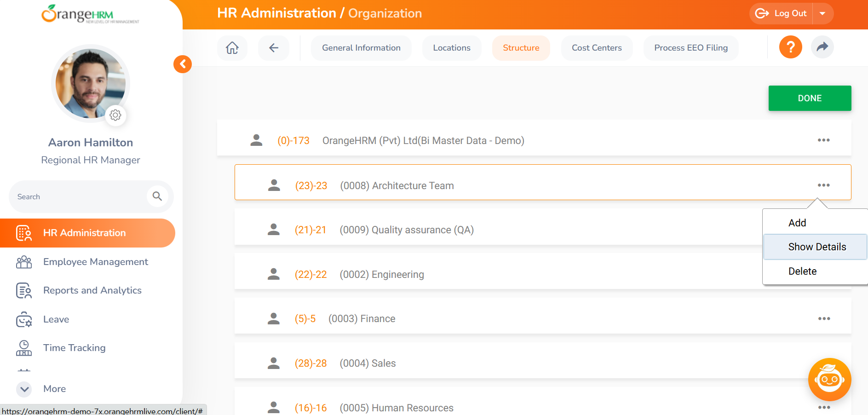868x415 pixels.
Task: Click the green DONE button
Action: (810, 98)
